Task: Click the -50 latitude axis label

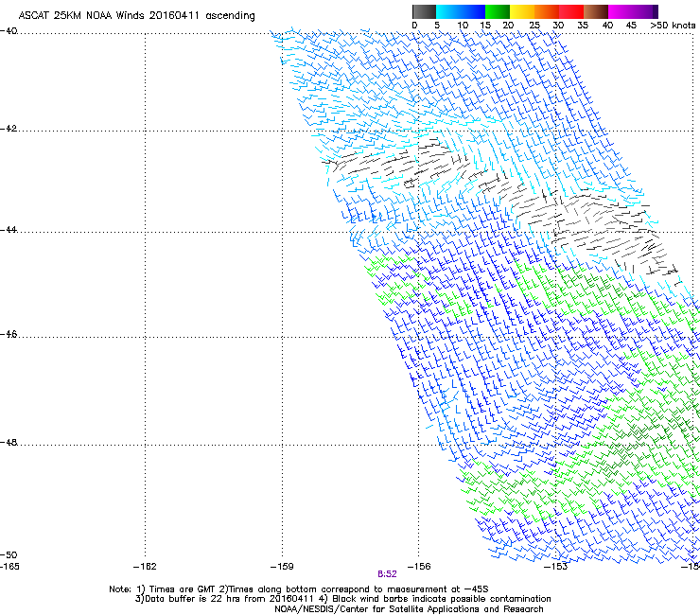Action: click(x=9, y=554)
